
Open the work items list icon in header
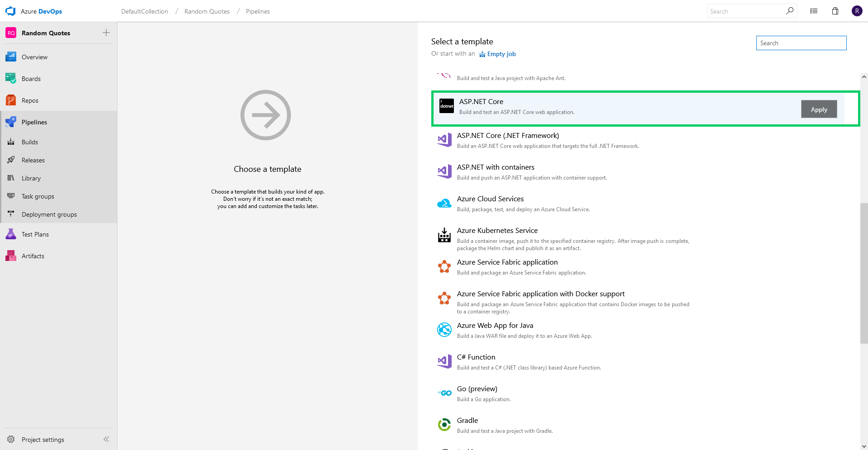[x=814, y=11]
